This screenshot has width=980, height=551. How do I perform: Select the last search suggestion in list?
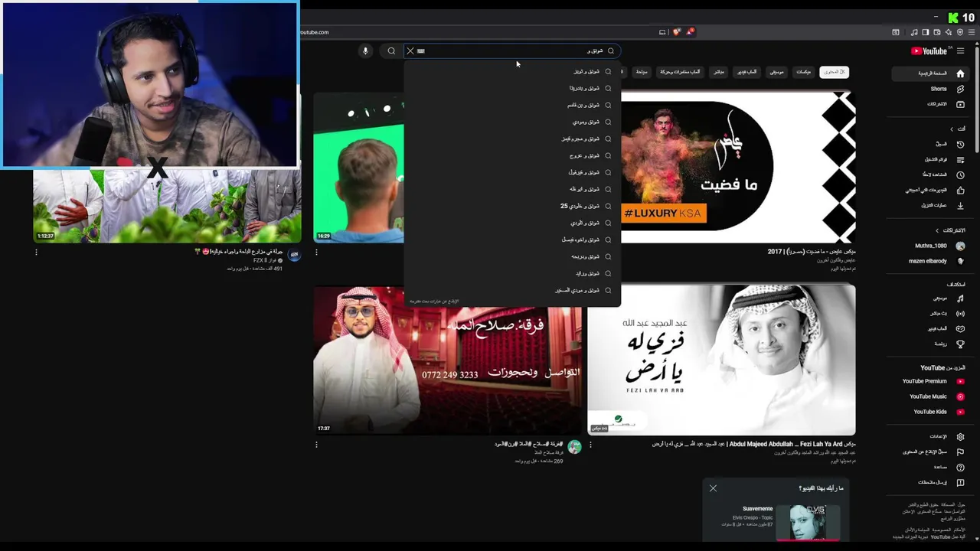[511, 291]
